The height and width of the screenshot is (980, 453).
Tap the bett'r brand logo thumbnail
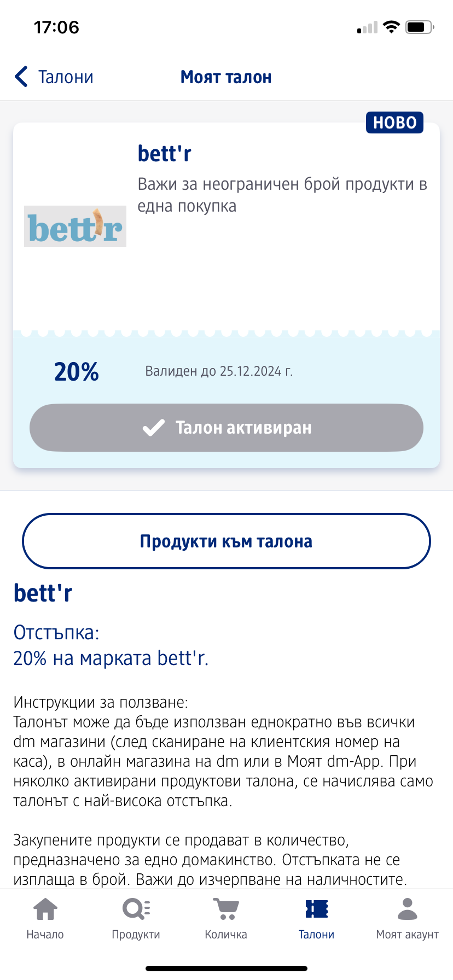click(75, 226)
